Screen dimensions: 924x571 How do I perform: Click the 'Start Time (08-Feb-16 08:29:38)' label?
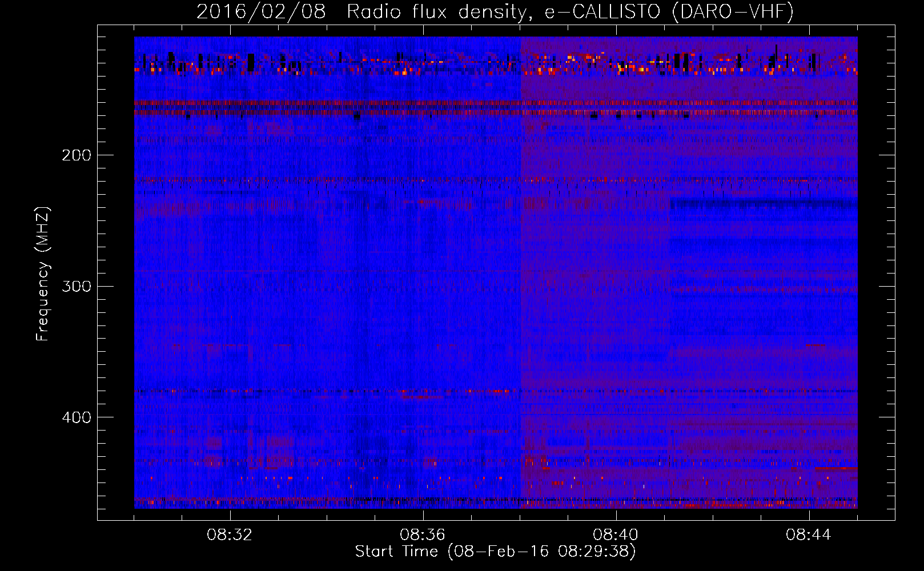pyautogui.click(x=496, y=552)
